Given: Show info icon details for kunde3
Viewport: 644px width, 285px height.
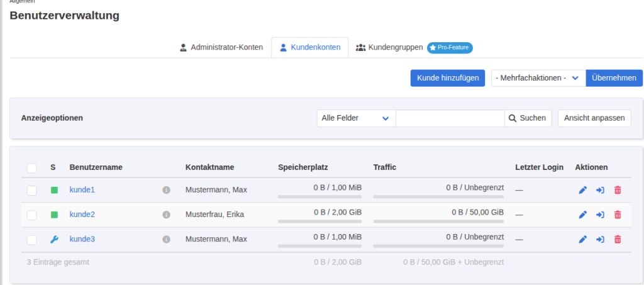Looking at the screenshot, I should (x=166, y=240).
